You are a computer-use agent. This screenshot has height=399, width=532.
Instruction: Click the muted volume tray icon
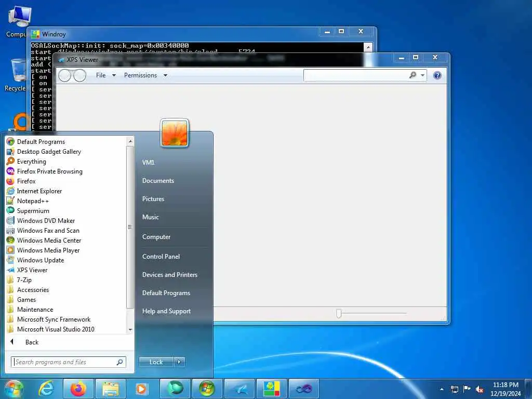point(480,389)
